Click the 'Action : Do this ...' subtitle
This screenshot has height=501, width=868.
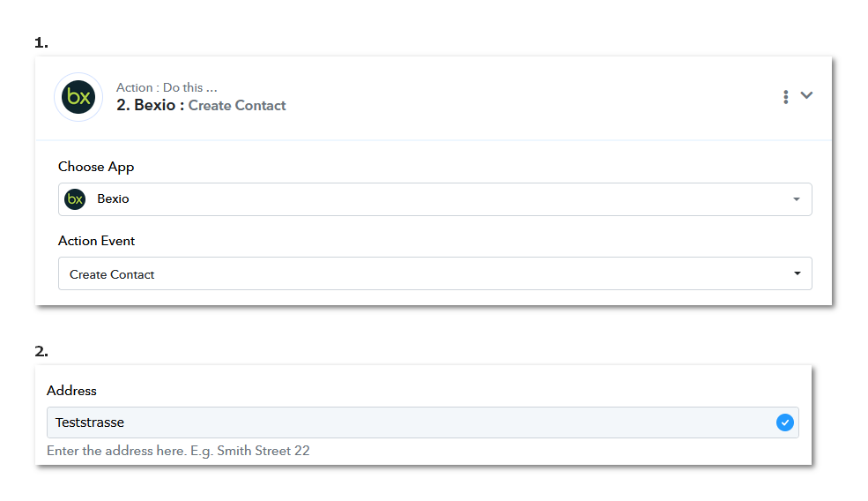point(167,87)
